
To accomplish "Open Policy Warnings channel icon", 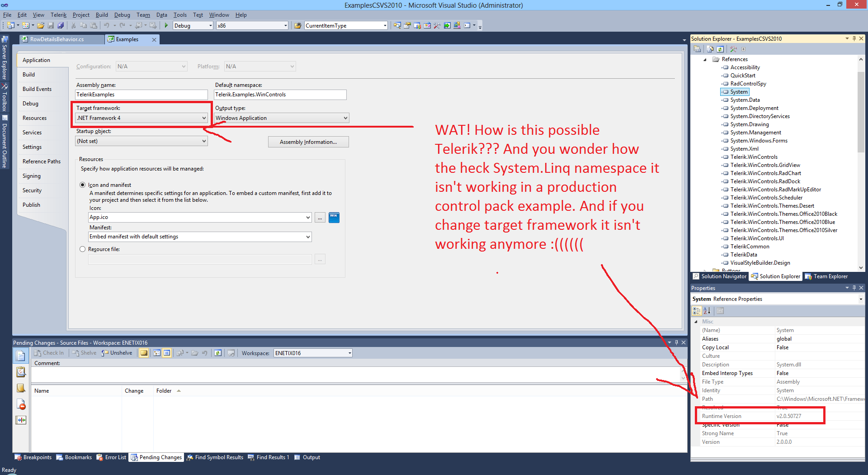I will click(21, 404).
